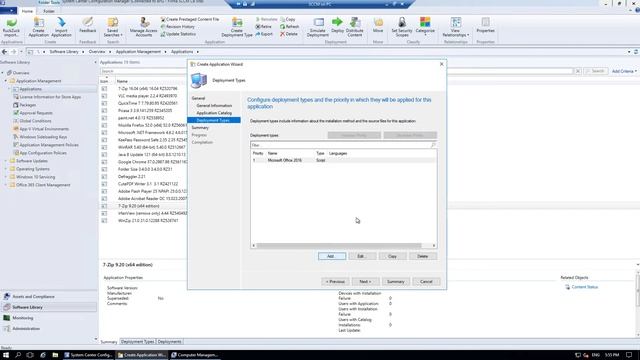Collapse Application Management tree node
The width and height of the screenshot is (640, 360).
pyautogui.click(x=6, y=81)
